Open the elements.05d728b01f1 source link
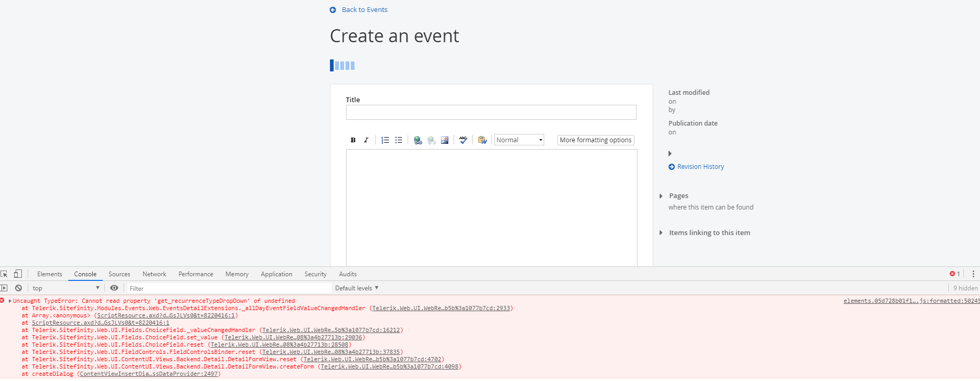 tap(912, 301)
